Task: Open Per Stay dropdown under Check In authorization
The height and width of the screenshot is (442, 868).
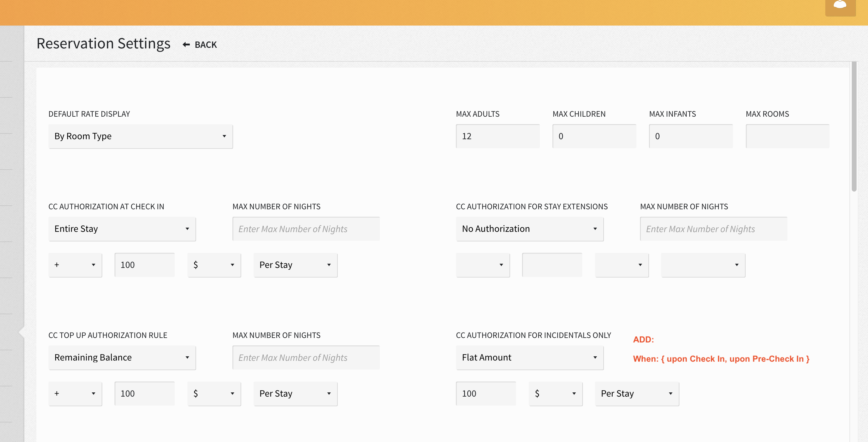Action: coord(295,265)
